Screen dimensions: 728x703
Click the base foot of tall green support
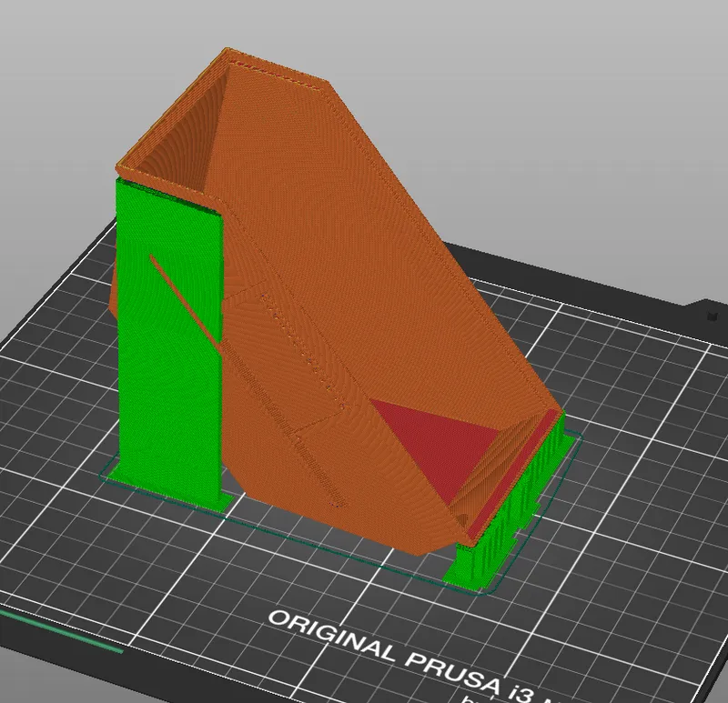(218, 498)
